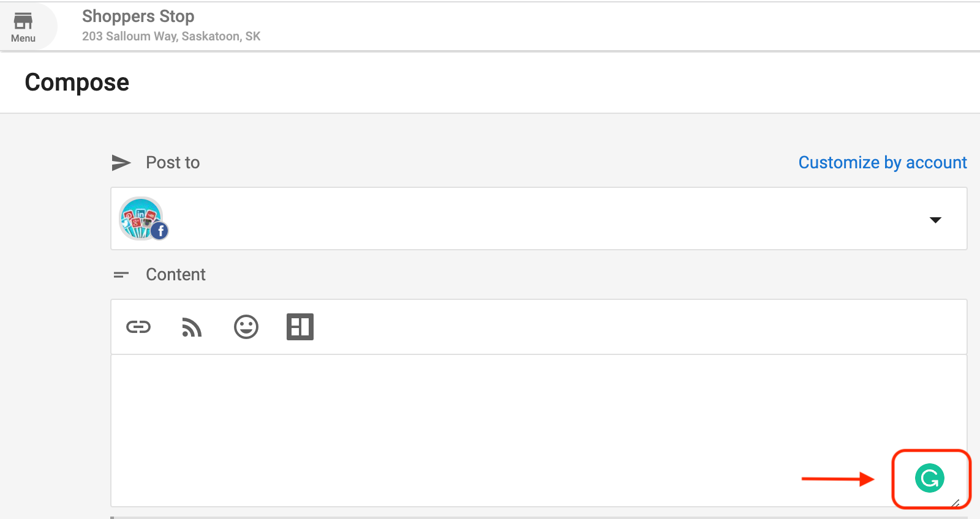Click the Post to label
Image resolution: width=980 pixels, height=519 pixels.
pos(173,162)
